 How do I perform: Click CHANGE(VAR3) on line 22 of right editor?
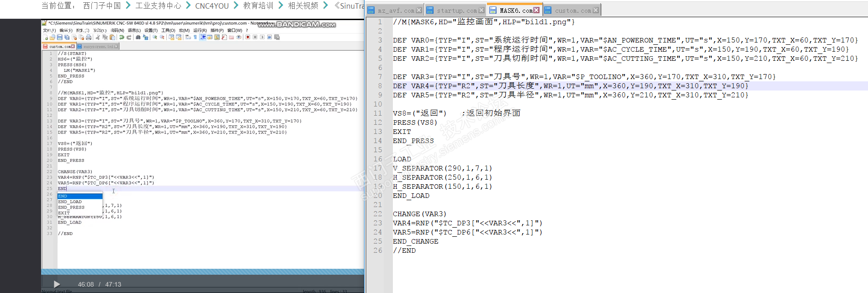point(420,214)
